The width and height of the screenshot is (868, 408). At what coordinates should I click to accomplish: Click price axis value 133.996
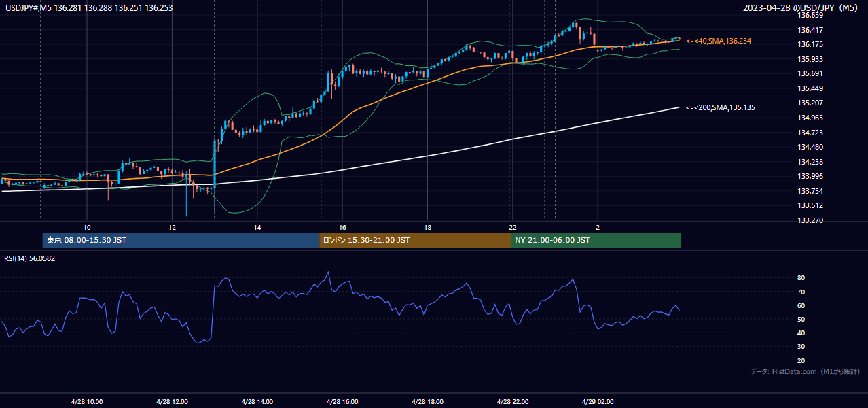[x=810, y=177]
